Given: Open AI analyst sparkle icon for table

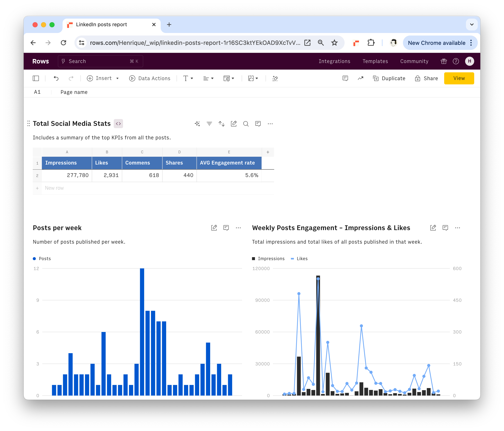Looking at the screenshot, I should coord(197,124).
